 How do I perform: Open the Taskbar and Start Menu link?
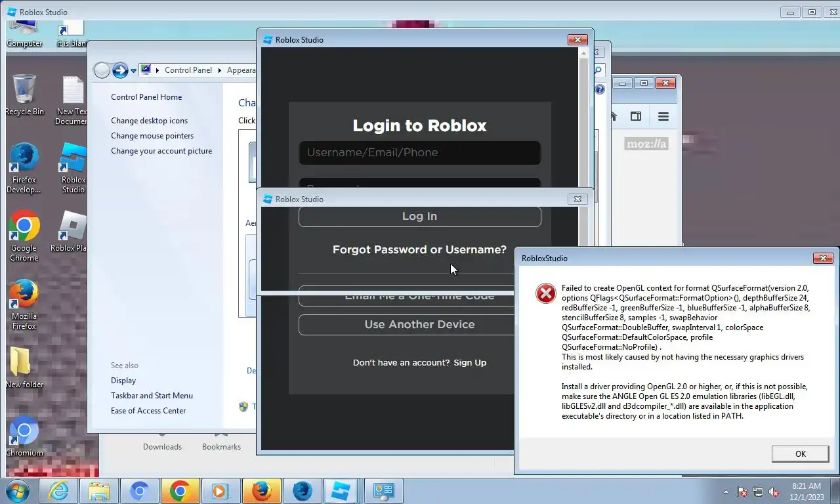point(152,396)
